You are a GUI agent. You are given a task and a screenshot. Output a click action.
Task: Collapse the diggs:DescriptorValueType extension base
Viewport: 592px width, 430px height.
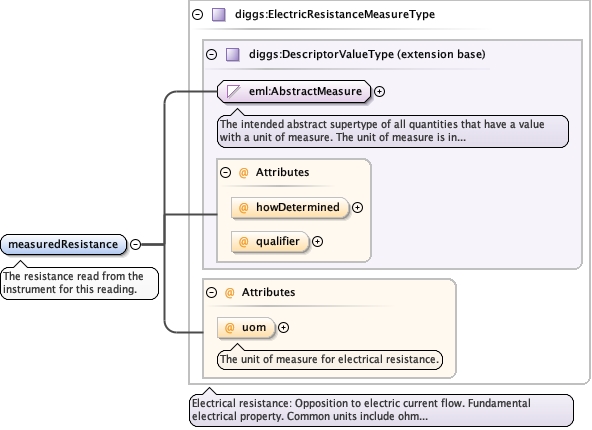click(211, 54)
